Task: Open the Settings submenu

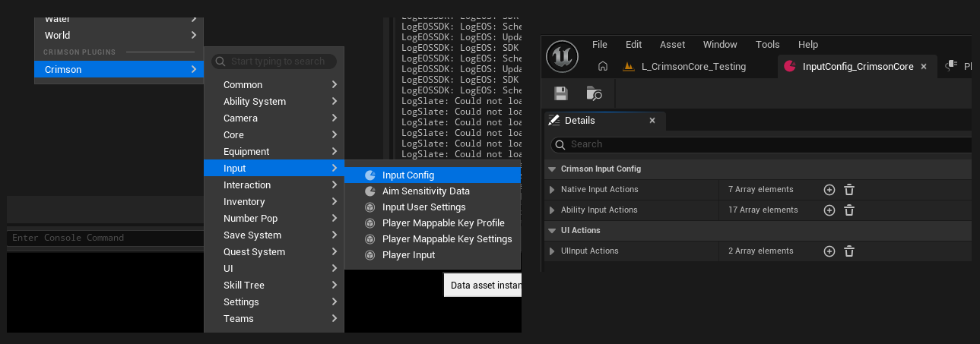Action: tap(274, 302)
